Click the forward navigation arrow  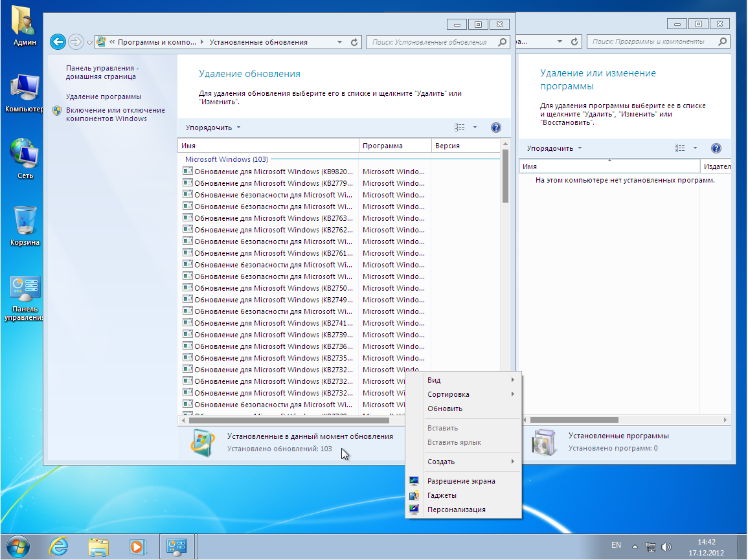click(76, 42)
